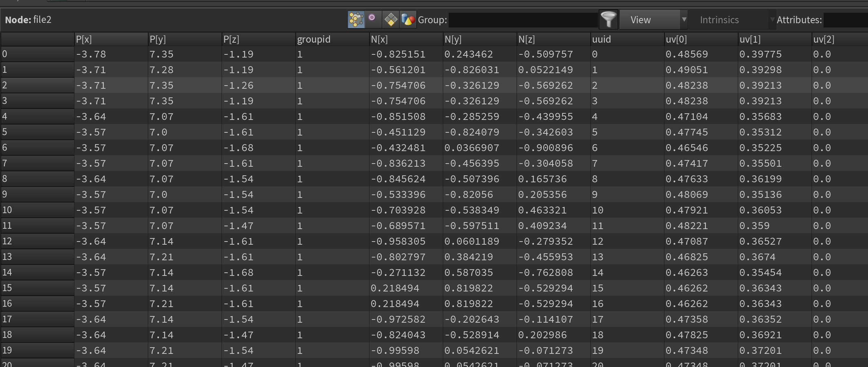
Task: Click N[y] value -0.826031
Action: pyautogui.click(x=472, y=70)
